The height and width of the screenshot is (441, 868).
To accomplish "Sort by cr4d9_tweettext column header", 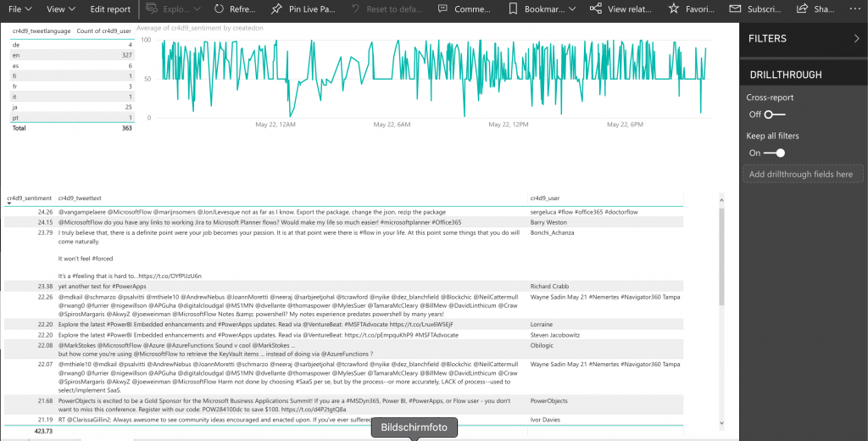I will pos(80,198).
